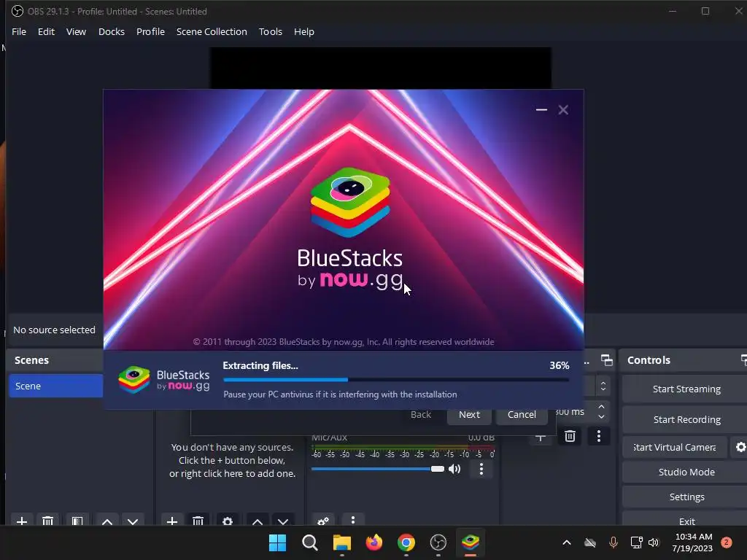Click the Exit button in Controls
The height and width of the screenshot is (560, 747).
coord(686,520)
